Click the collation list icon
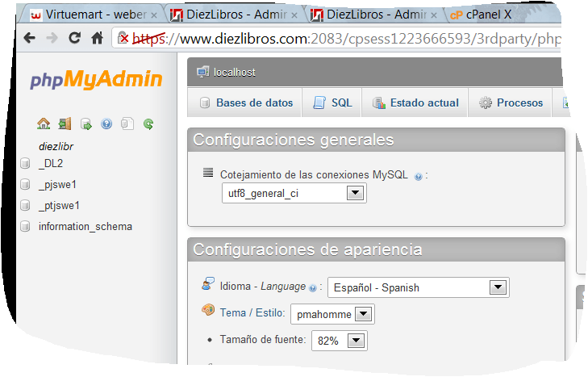588x377 pixels. click(208, 172)
